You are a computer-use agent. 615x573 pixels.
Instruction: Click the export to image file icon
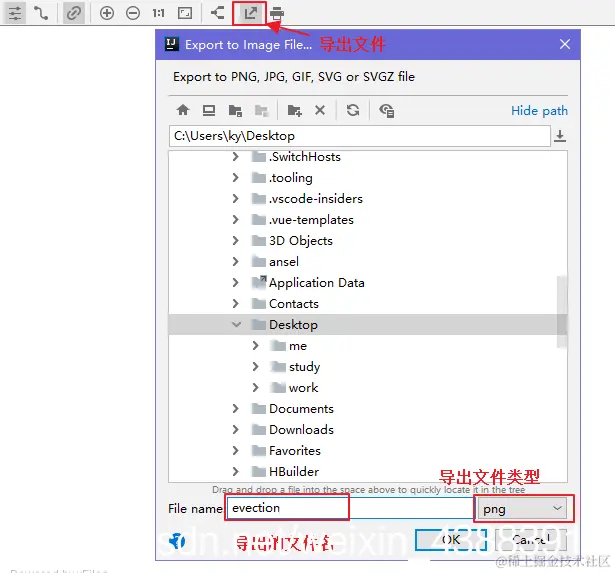pos(250,13)
